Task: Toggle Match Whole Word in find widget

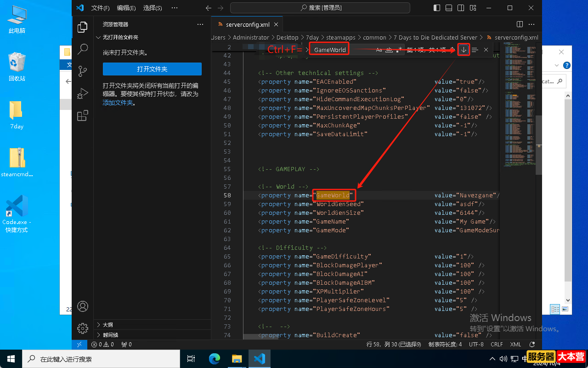Action: pos(389,50)
